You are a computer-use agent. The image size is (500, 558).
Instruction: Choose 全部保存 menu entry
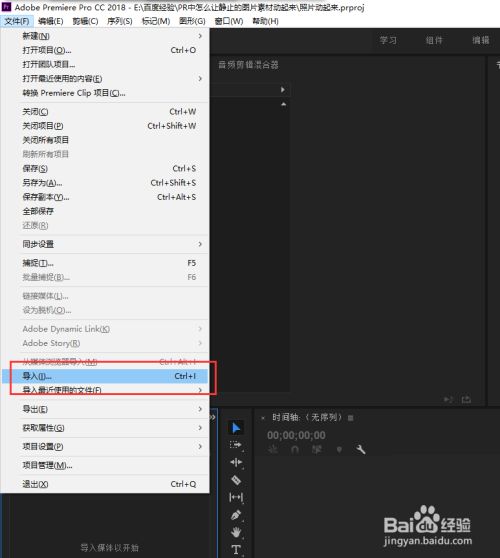(105, 211)
